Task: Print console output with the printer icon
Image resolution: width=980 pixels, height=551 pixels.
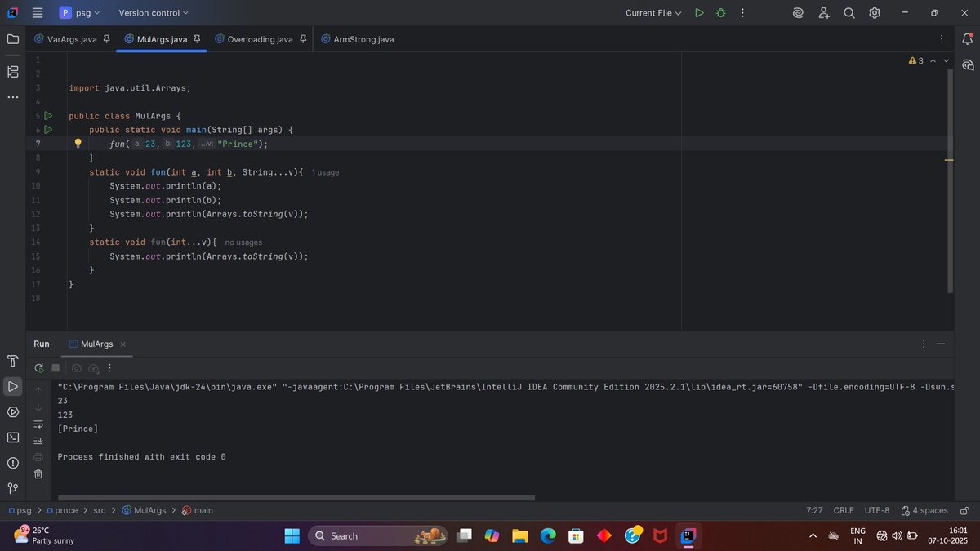Action: pos(38,457)
